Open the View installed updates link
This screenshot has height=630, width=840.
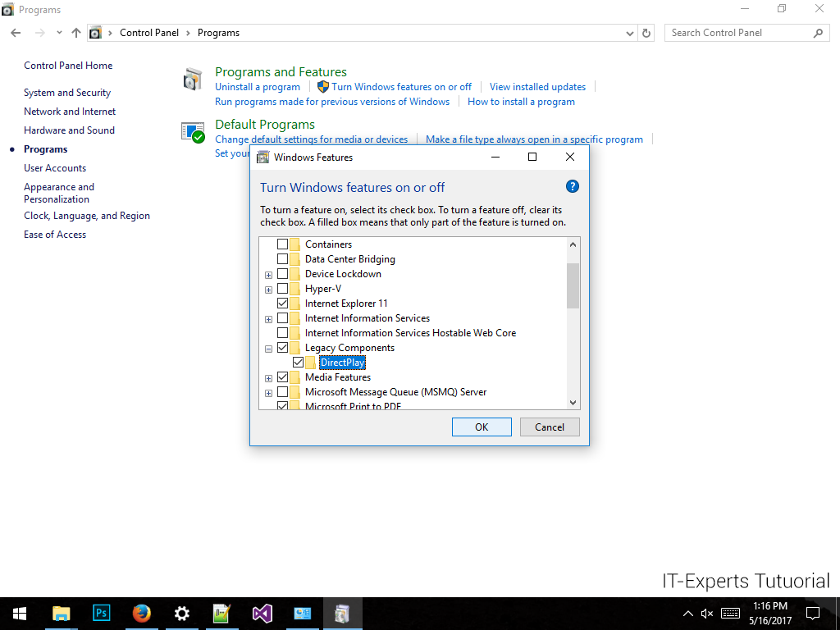[537, 87]
